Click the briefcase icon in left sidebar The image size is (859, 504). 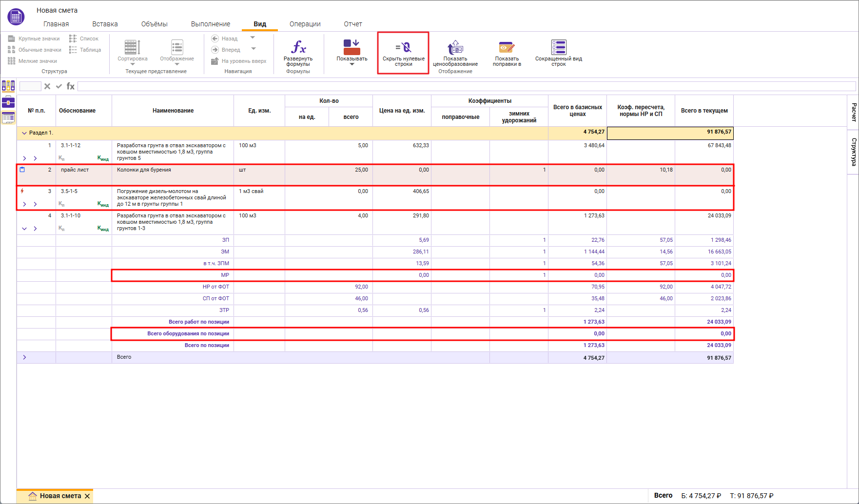[8, 102]
